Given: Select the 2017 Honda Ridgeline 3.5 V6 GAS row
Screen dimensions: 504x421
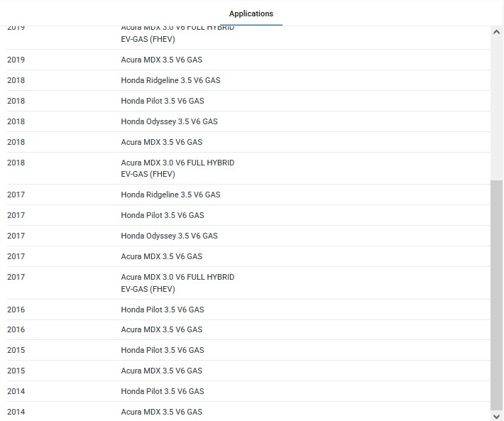Looking at the screenshot, I should pyautogui.click(x=248, y=195).
